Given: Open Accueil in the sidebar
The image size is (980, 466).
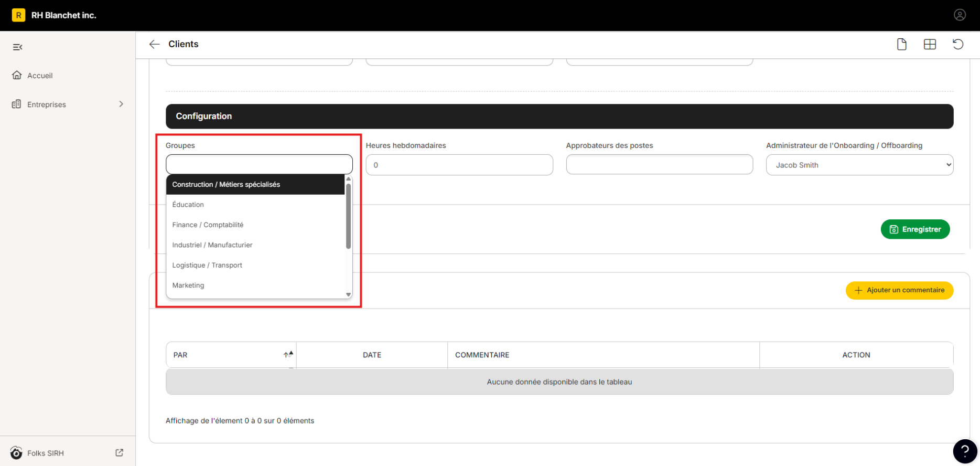Looking at the screenshot, I should click(x=40, y=76).
